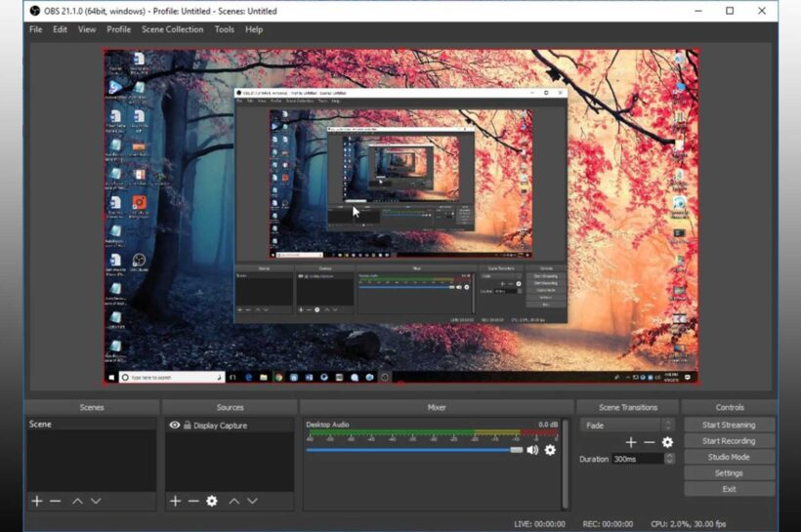Open the Profile menu
This screenshot has width=801, height=532.
tap(118, 29)
